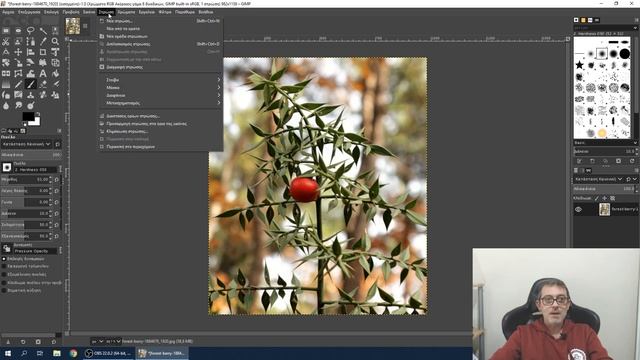The image size is (640, 360).
Task: Select the Eraser tool
Action: click(x=43, y=84)
